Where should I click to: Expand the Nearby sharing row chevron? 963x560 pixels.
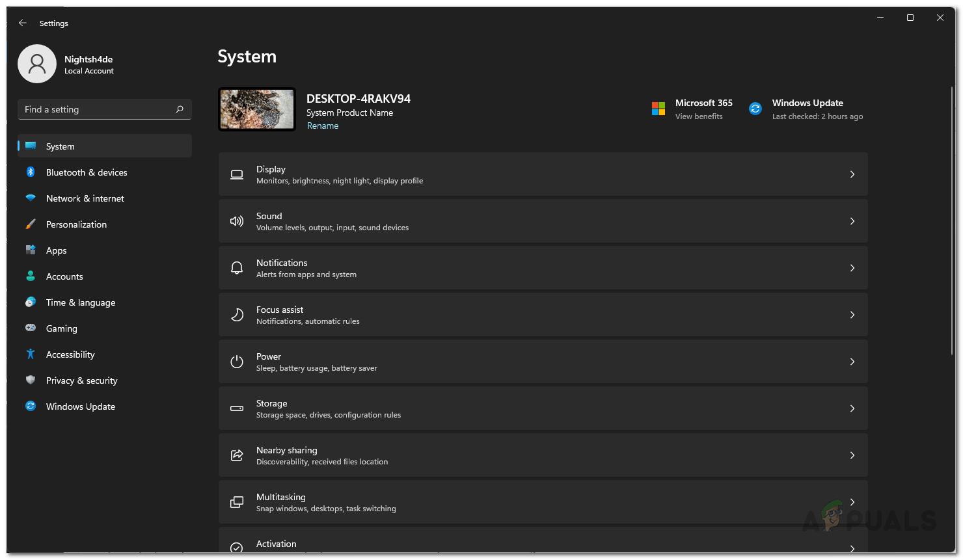click(x=852, y=455)
